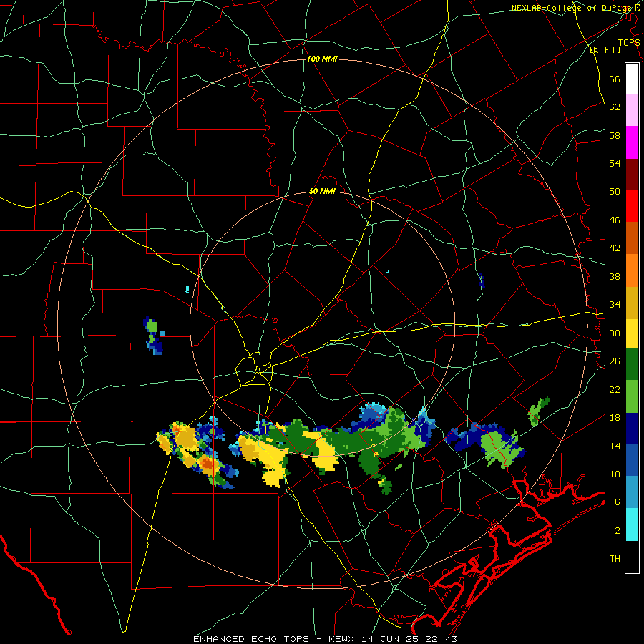Click the "10" legend value
The height and width of the screenshot is (644, 644).
point(615,474)
